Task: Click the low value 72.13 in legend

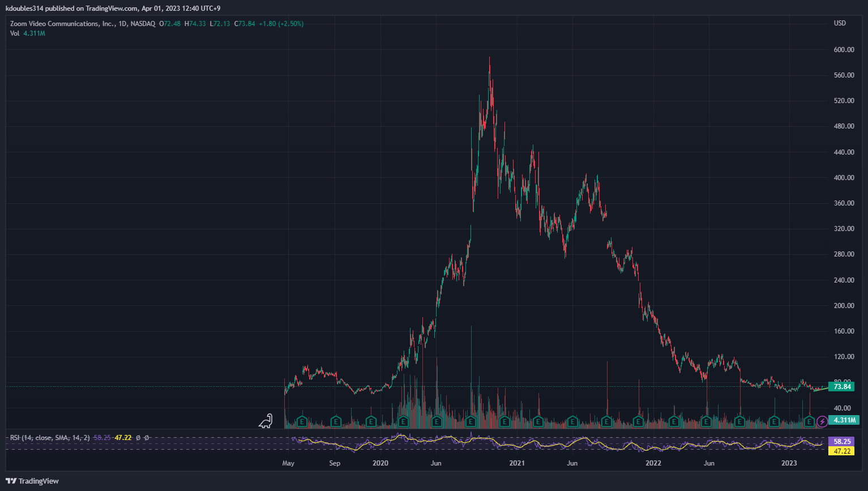Action: tap(221, 24)
